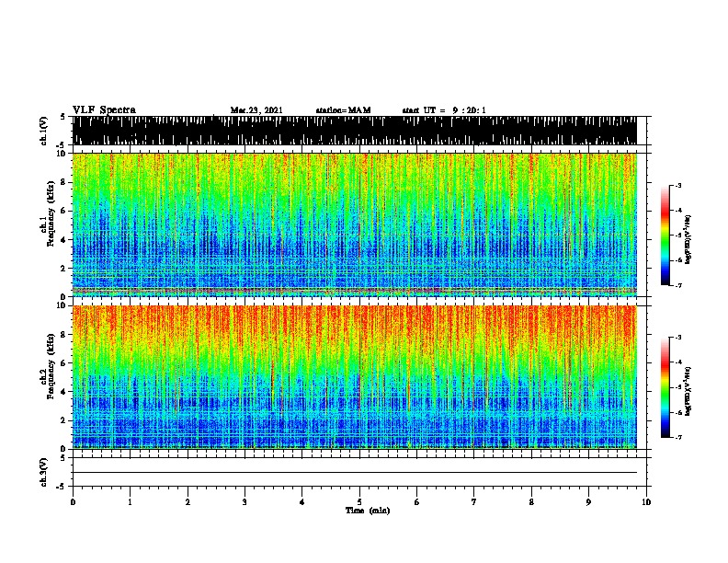Viewport: 728px width, 563px height.
Task: Click the ch.2 frequency tick label "2"
Action: tap(63, 420)
